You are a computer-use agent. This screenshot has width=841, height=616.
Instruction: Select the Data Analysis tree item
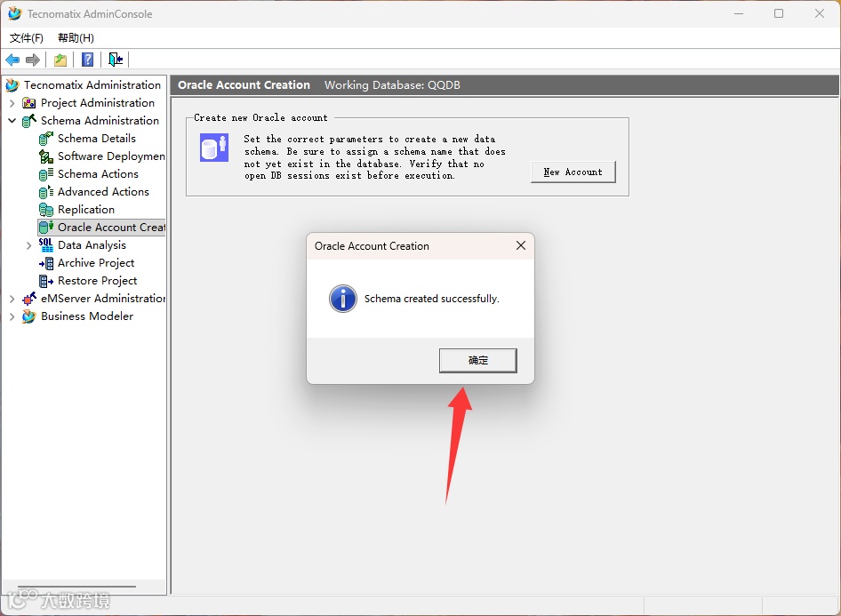pyautogui.click(x=92, y=245)
